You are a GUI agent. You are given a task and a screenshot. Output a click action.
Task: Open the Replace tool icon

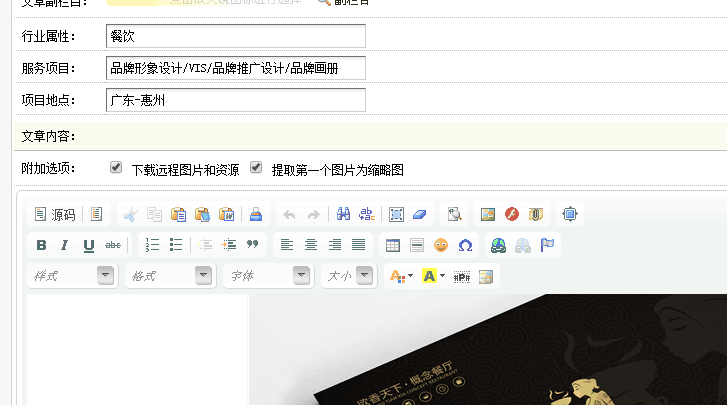367,214
